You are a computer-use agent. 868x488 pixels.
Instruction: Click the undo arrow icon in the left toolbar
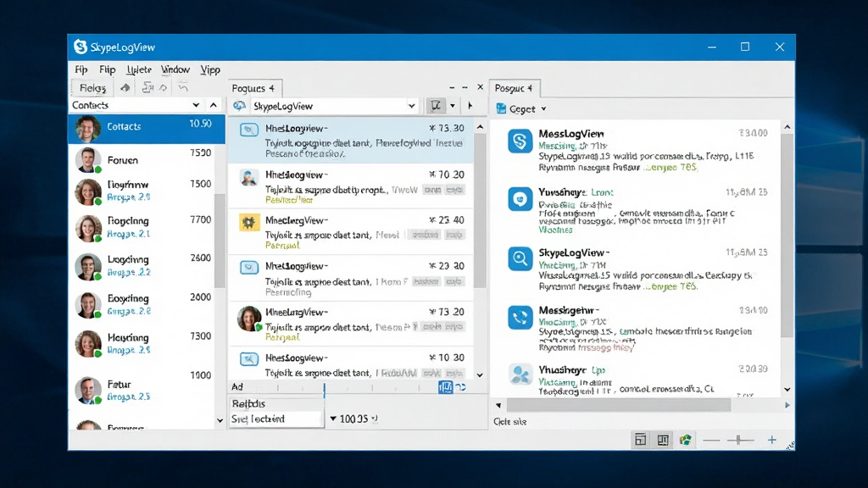coord(183,87)
